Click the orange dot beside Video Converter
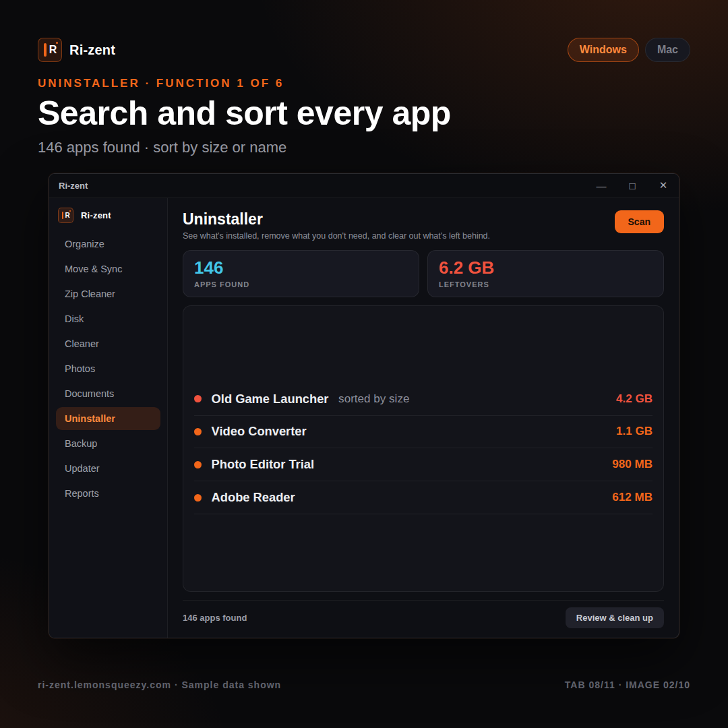 (x=198, y=432)
